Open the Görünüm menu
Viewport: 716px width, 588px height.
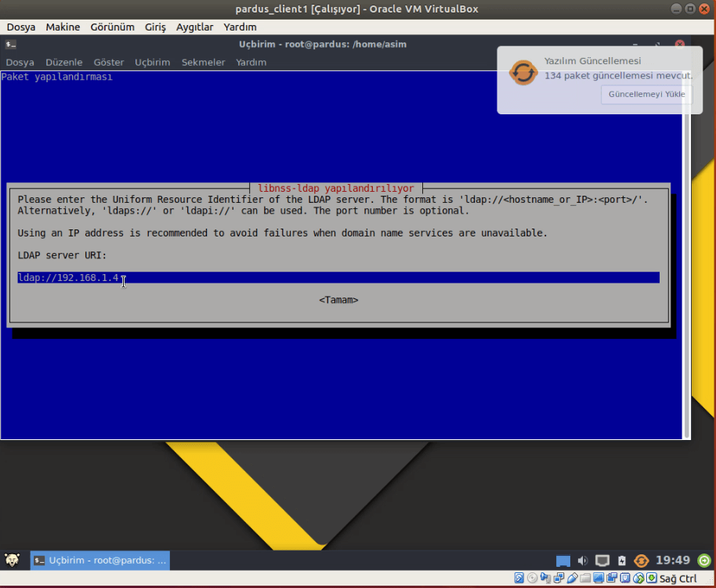[112, 27]
